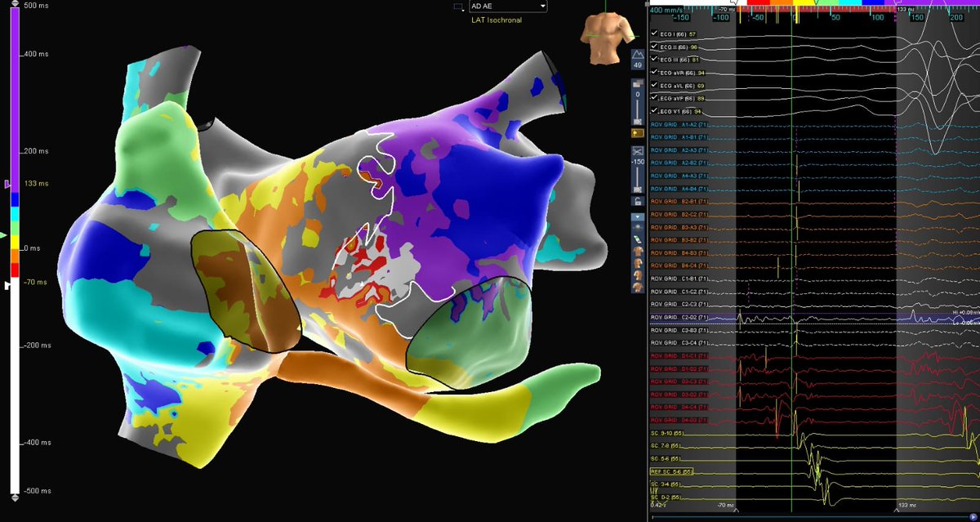Select the ROV GRID A1-B1 channel label

pyautogui.click(x=679, y=137)
